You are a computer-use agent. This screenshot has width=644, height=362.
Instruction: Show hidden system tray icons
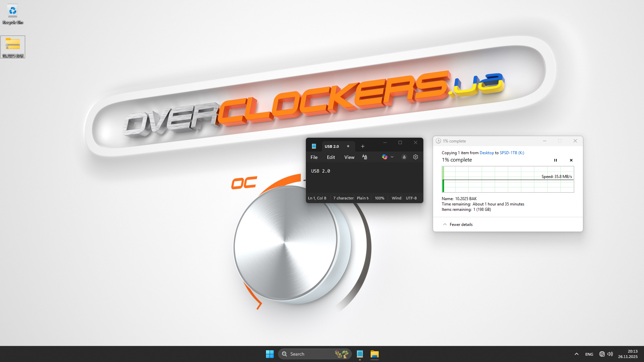pos(576,354)
